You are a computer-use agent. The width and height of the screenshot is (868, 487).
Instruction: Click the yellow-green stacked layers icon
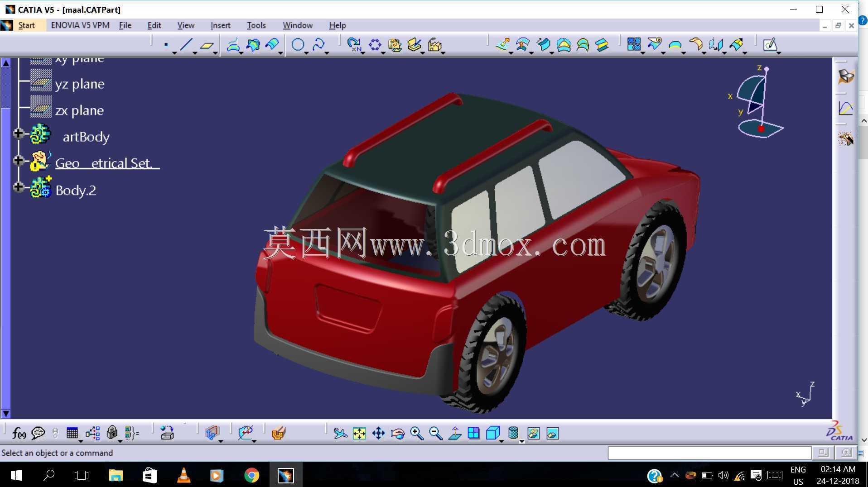click(x=602, y=45)
